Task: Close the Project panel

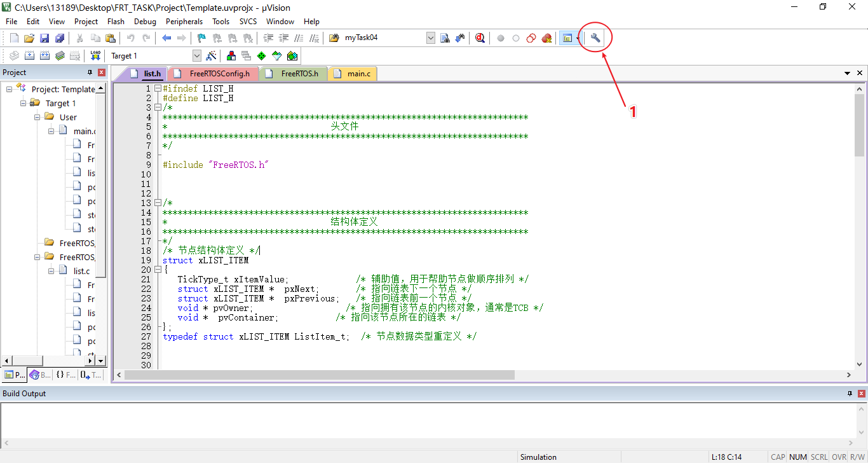Action: [x=102, y=73]
